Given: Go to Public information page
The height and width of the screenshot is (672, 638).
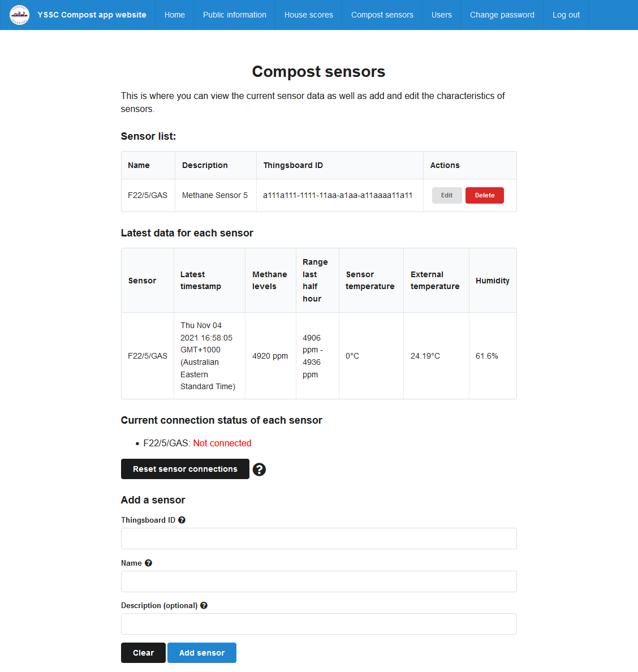Looking at the screenshot, I should coord(234,15).
